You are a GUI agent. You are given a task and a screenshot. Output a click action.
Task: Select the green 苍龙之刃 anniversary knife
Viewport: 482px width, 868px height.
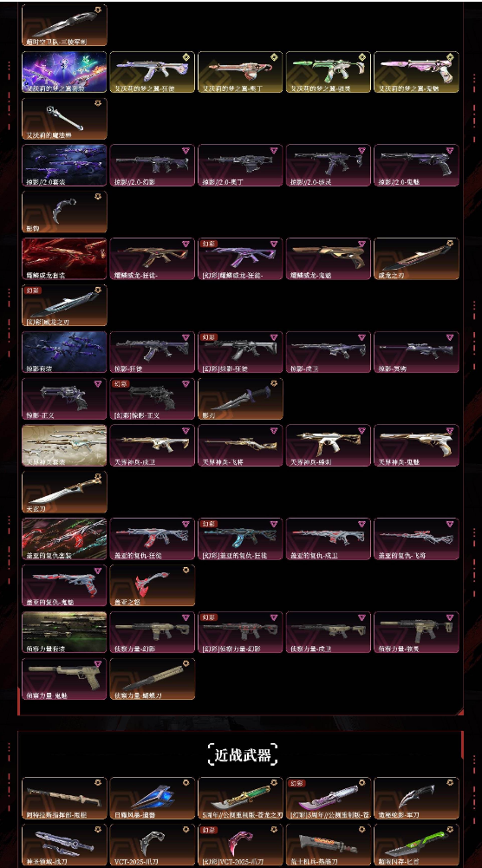[x=240, y=799]
